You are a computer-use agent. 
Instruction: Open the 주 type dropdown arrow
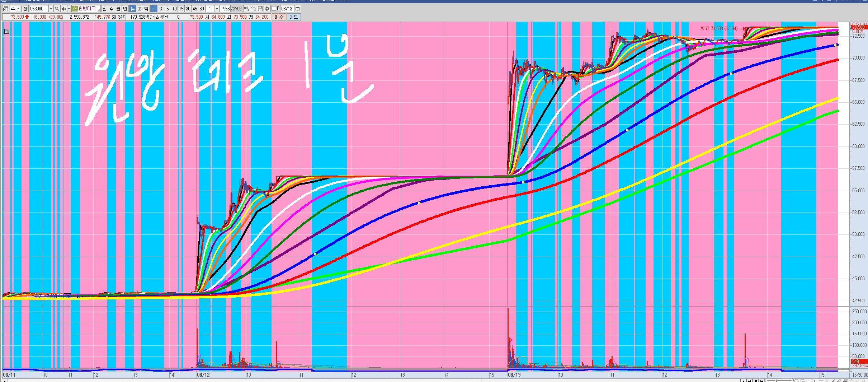19,9
